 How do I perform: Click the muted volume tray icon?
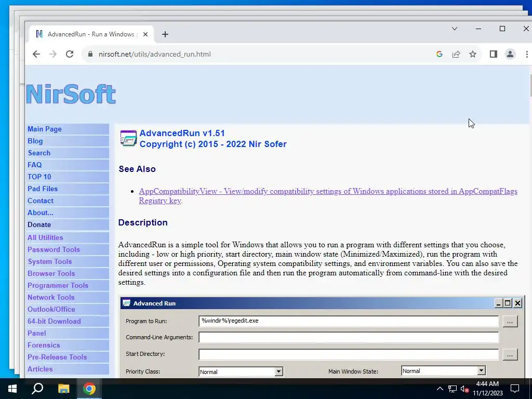click(464, 389)
